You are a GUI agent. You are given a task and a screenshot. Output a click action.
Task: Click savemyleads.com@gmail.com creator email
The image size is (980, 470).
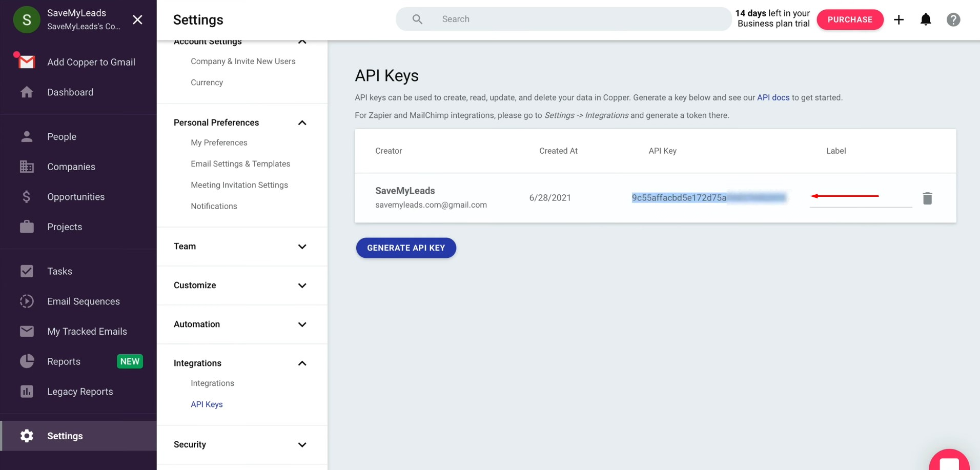[431, 205]
